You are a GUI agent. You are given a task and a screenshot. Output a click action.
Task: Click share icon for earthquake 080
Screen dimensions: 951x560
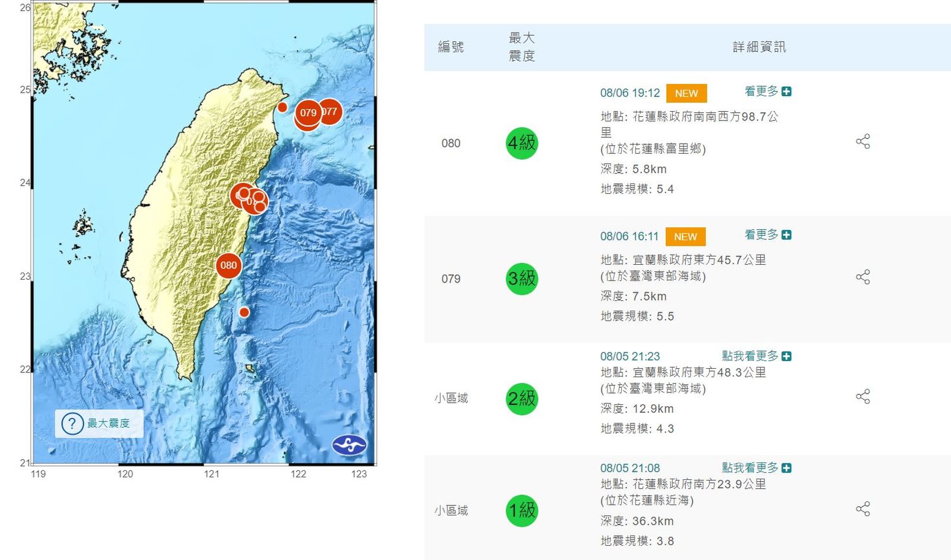click(x=862, y=141)
